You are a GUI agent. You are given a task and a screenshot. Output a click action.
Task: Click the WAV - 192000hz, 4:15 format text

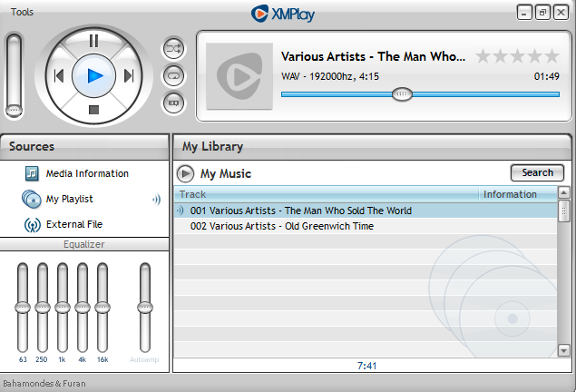[x=330, y=76]
